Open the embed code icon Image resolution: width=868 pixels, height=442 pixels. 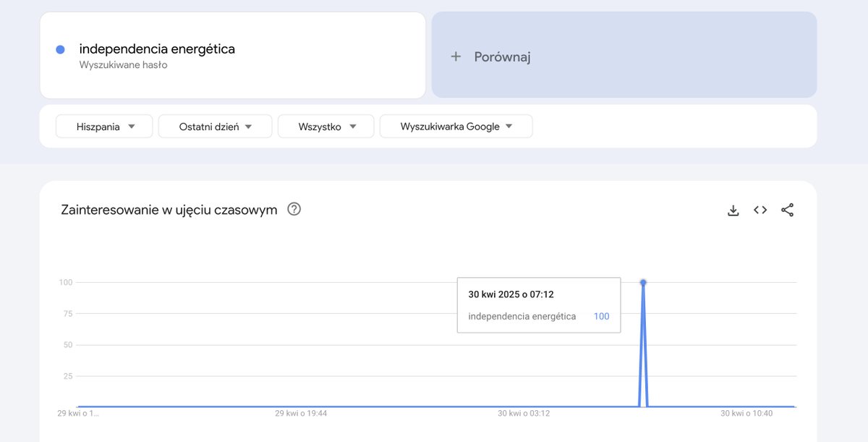pyautogui.click(x=760, y=210)
